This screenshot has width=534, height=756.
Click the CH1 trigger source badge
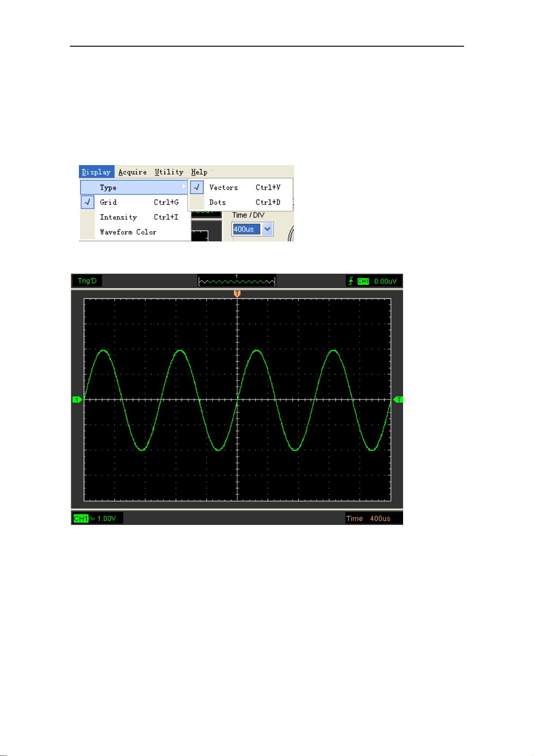(x=363, y=281)
